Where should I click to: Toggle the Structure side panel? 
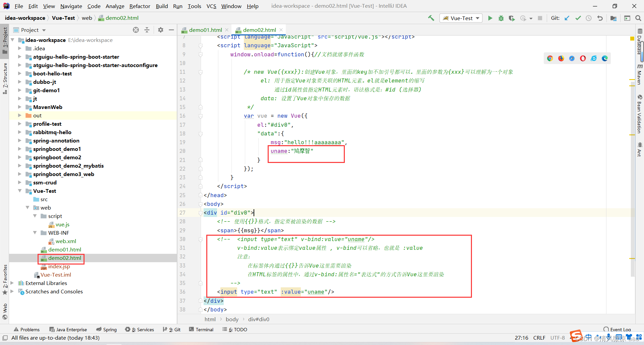5,78
